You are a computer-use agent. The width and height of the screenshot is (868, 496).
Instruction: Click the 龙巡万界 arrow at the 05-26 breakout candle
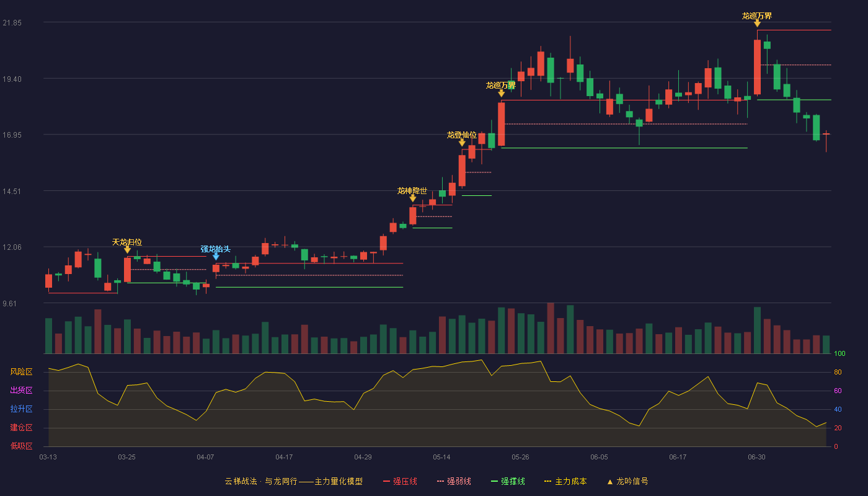point(501,93)
